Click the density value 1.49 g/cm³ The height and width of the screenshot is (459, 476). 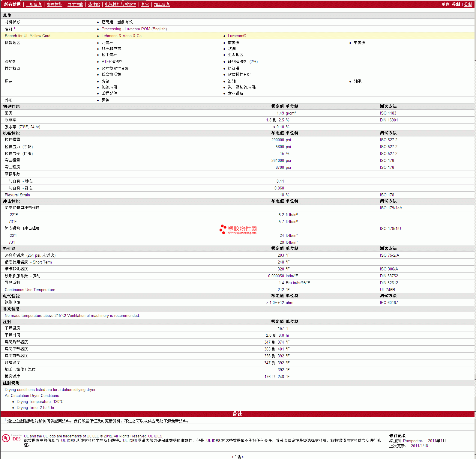(x=286, y=113)
